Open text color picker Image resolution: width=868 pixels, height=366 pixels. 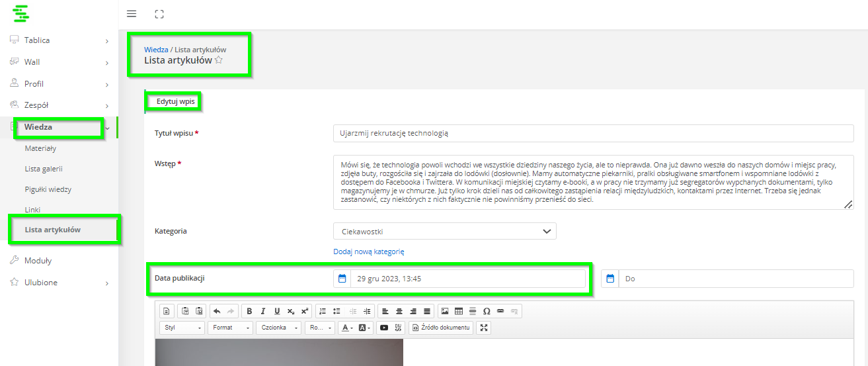pyautogui.click(x=347, y=328)
